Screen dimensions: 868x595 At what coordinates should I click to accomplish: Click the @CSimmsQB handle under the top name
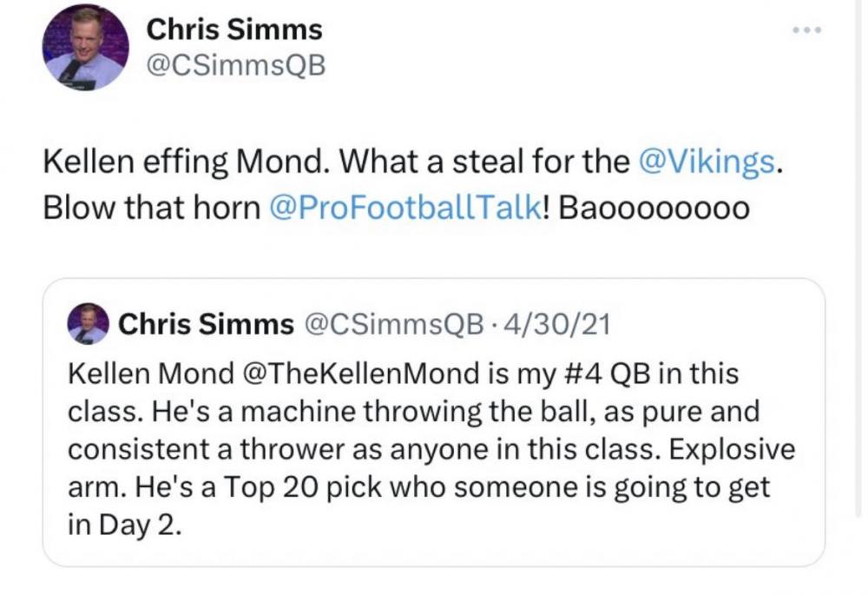click(236, 65)
